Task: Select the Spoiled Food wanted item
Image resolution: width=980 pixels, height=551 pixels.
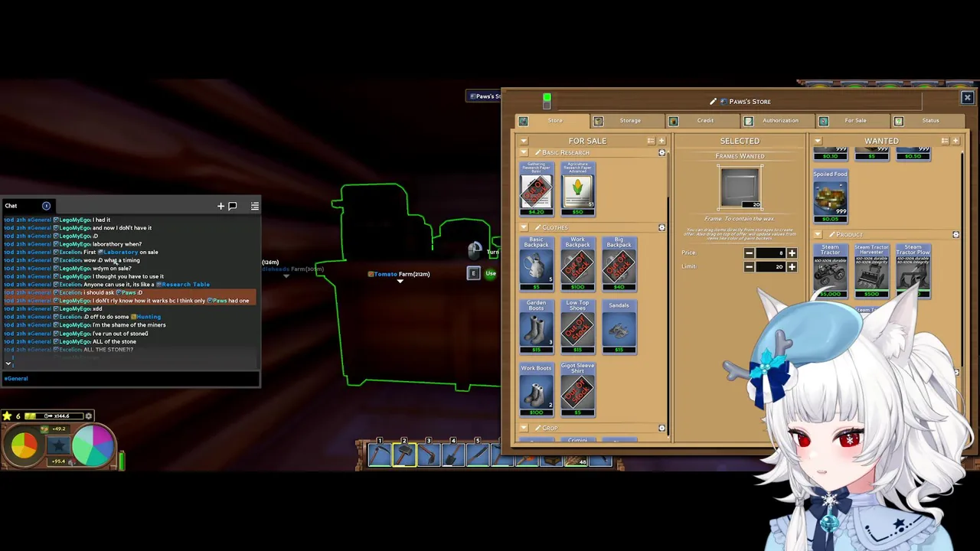Action: (x=830, y=197)
